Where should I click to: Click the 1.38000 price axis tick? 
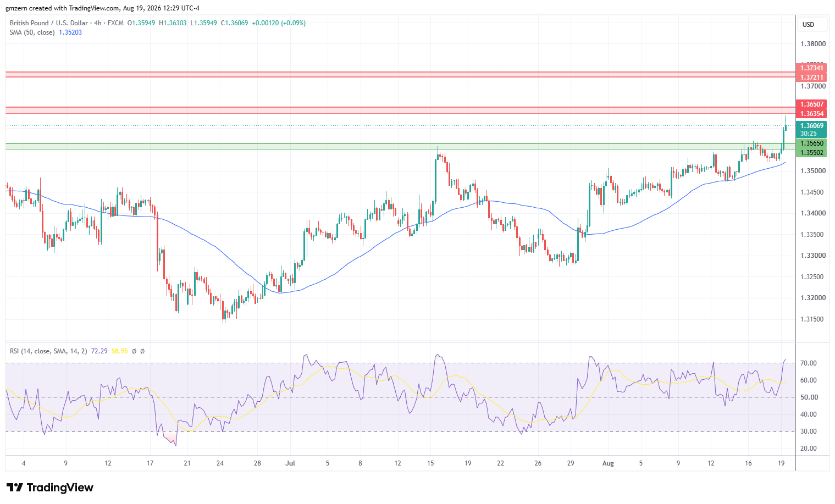pyautogui.click(x=812, y=44)
